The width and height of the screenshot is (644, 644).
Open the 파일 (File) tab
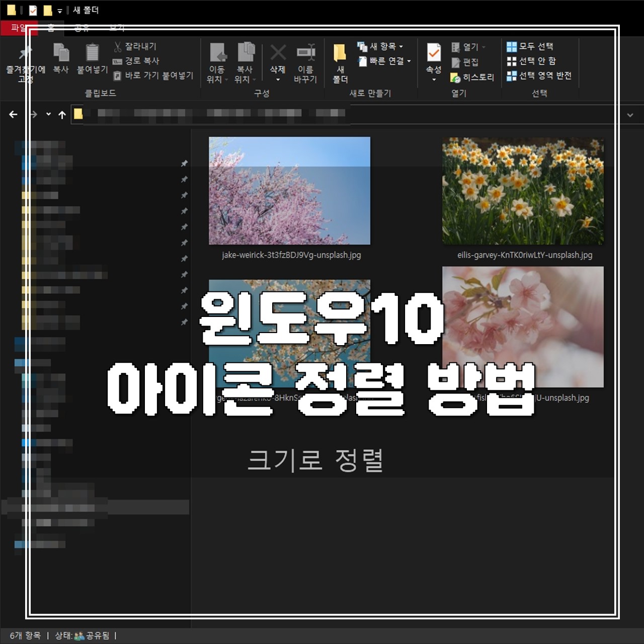click(19, 28)
